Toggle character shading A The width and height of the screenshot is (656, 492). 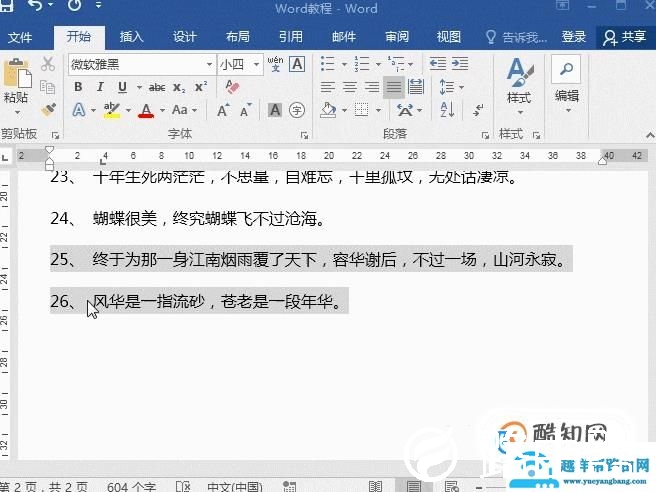point(274,110)
